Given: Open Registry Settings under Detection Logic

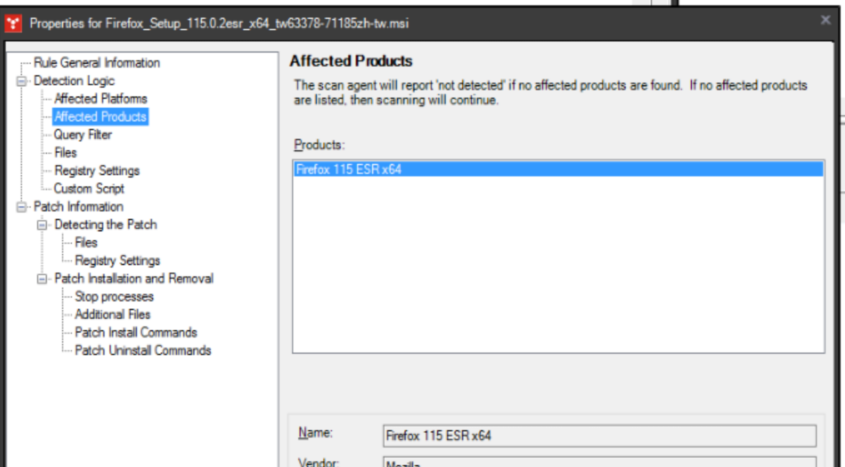Looking at the screenshot, I should click(x=97, y=171).
